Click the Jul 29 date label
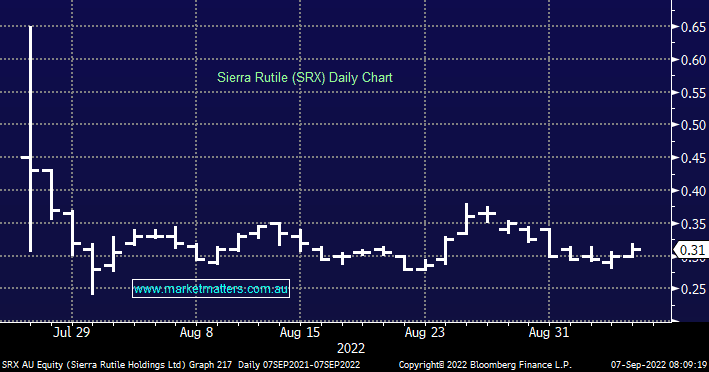 tap(71, 333)
